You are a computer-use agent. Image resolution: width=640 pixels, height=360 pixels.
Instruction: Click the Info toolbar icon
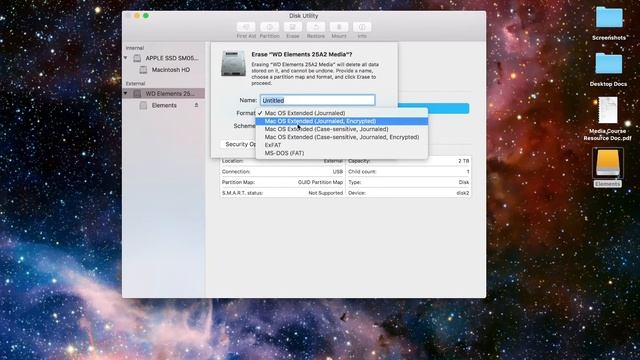tap(362, 27)
